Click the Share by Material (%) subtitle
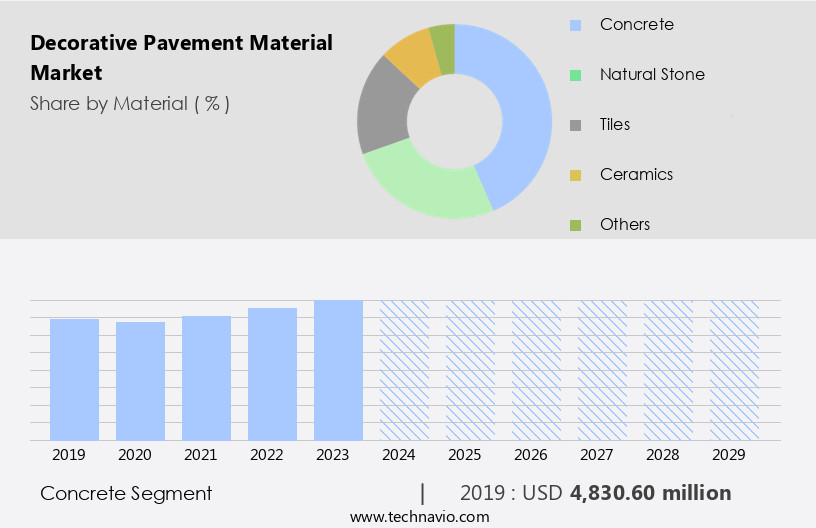The image size is (816, 528). coord(130,104)
